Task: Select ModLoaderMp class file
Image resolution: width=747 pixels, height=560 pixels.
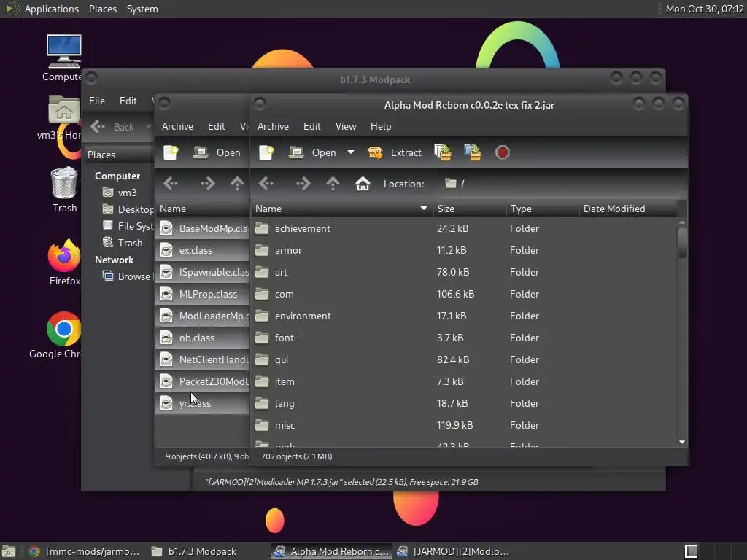Action: point(203,316)
